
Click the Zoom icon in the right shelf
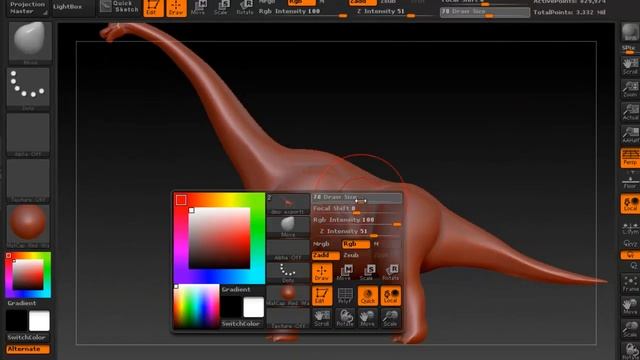630,90
